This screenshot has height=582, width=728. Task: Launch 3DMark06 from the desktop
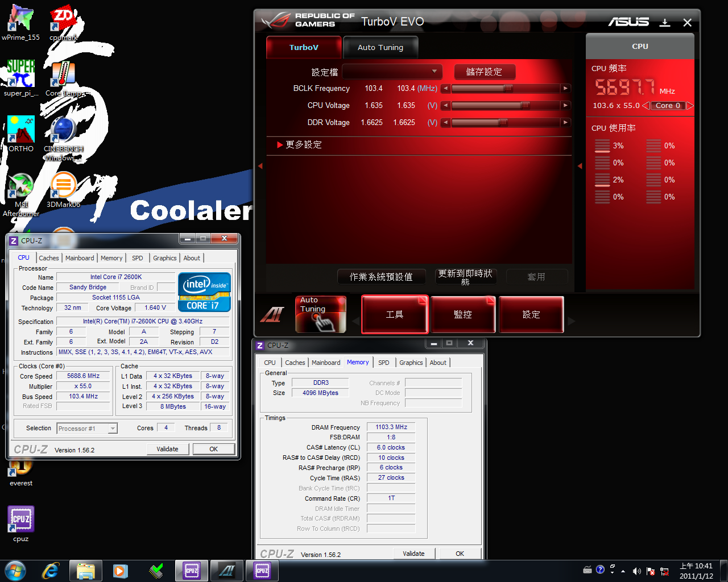pos(63,189)
